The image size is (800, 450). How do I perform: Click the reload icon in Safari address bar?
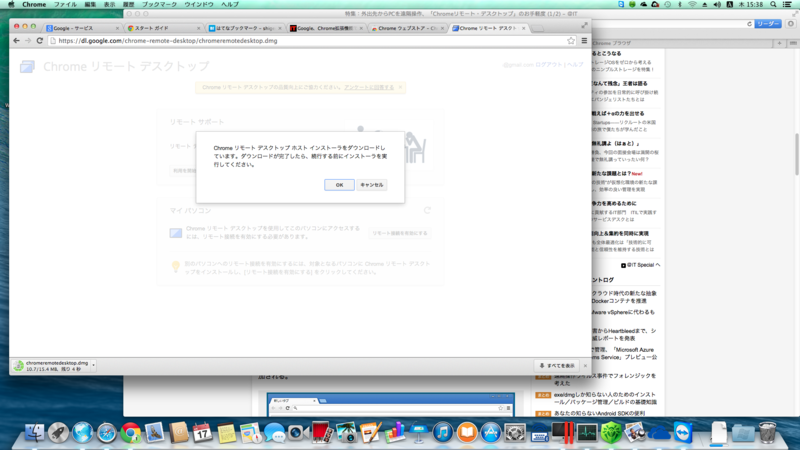pyautogui.click(x=749, y=24)
